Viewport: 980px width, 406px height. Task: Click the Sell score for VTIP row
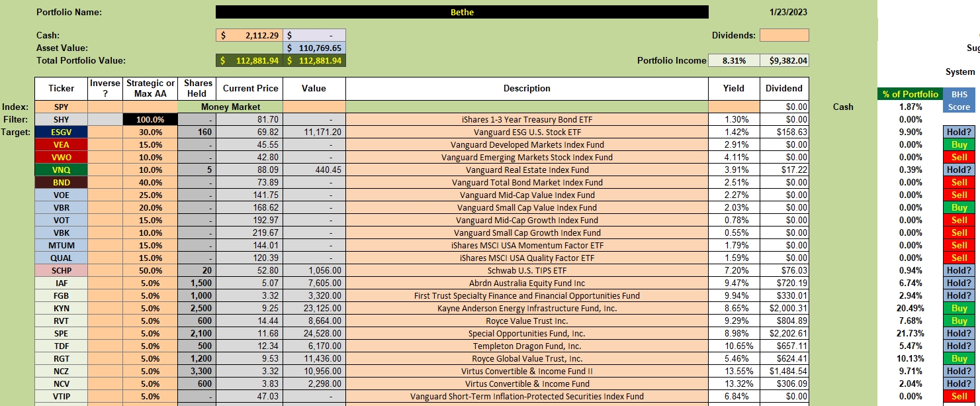[x=958, y=396]
